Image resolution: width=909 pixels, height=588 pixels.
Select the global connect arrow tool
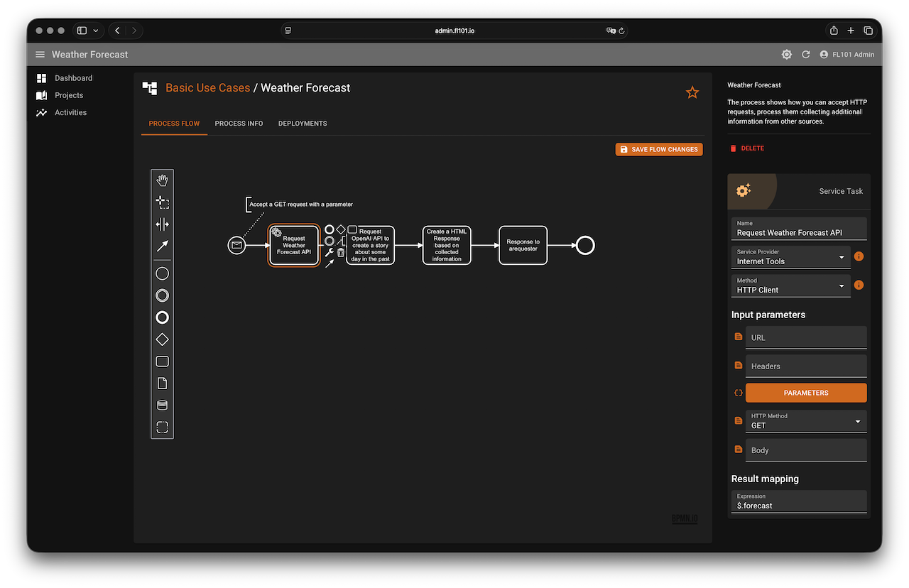click(162, 246)
